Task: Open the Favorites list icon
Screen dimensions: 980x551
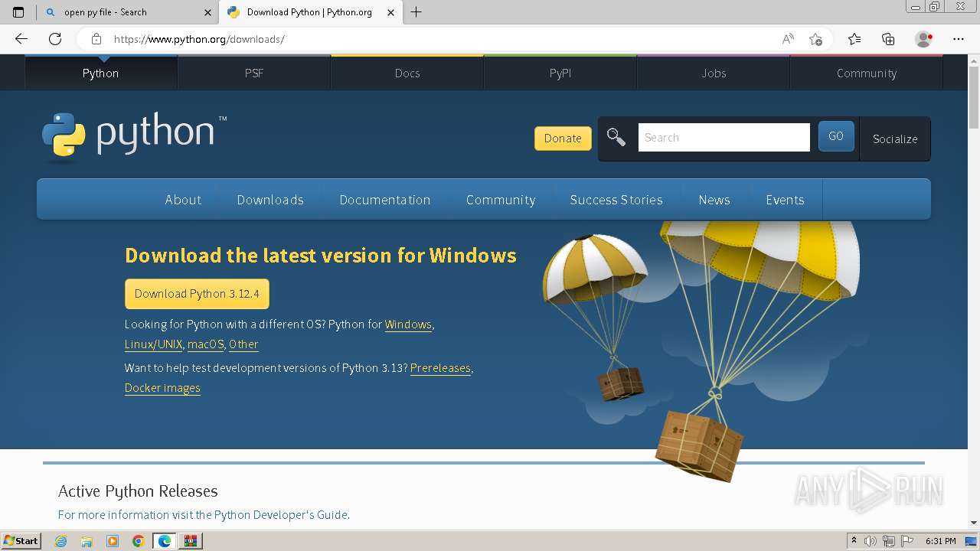Action: (x=854, y=39)
